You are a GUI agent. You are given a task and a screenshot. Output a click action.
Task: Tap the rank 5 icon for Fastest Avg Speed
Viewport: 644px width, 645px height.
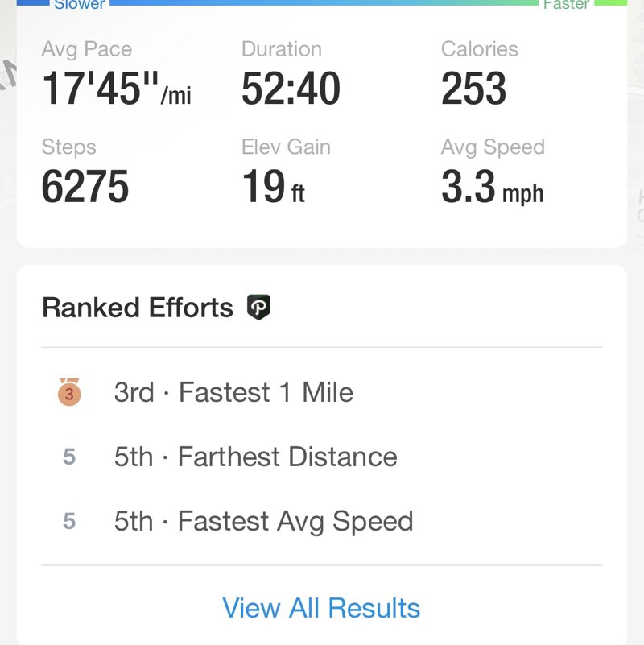click(69, 522)
